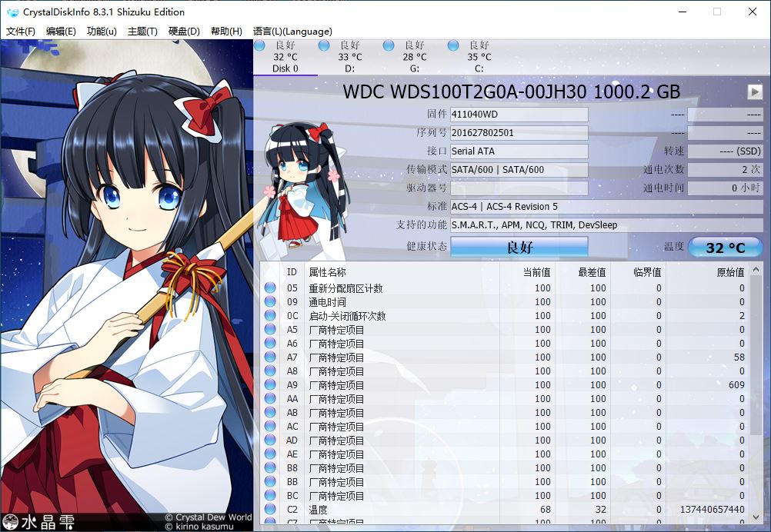
Task: Click status orb for attribute AD
Action: [270, 441]
